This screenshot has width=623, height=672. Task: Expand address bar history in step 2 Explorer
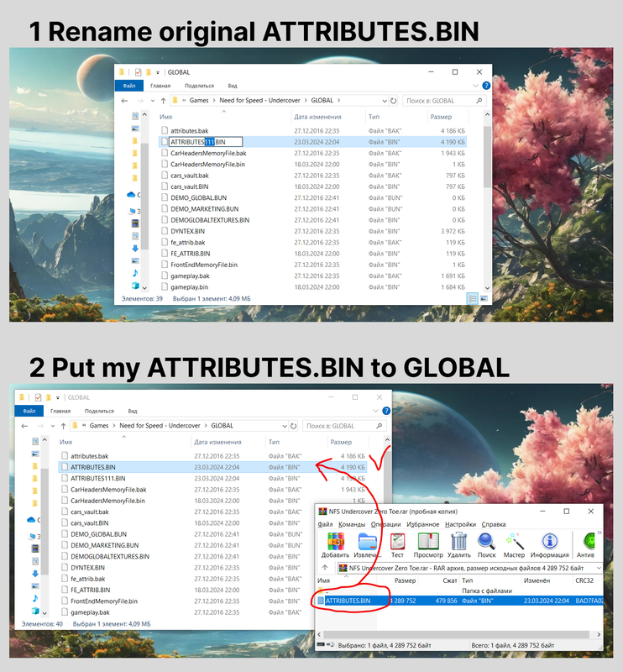(x=285, y=426)
